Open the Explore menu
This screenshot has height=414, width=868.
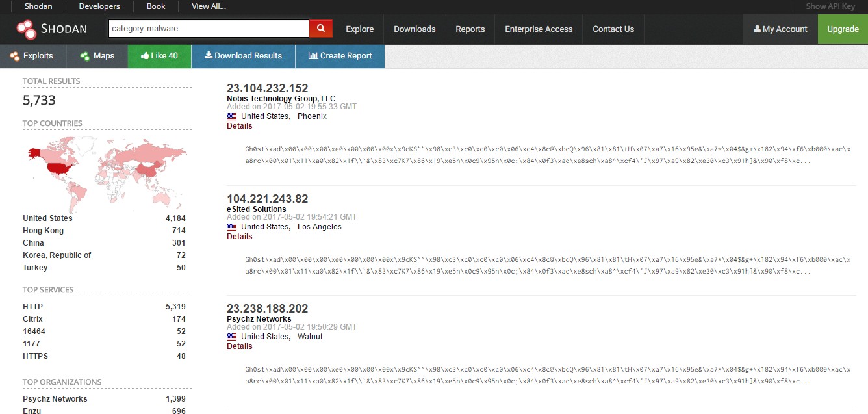(x=360, y=29)
